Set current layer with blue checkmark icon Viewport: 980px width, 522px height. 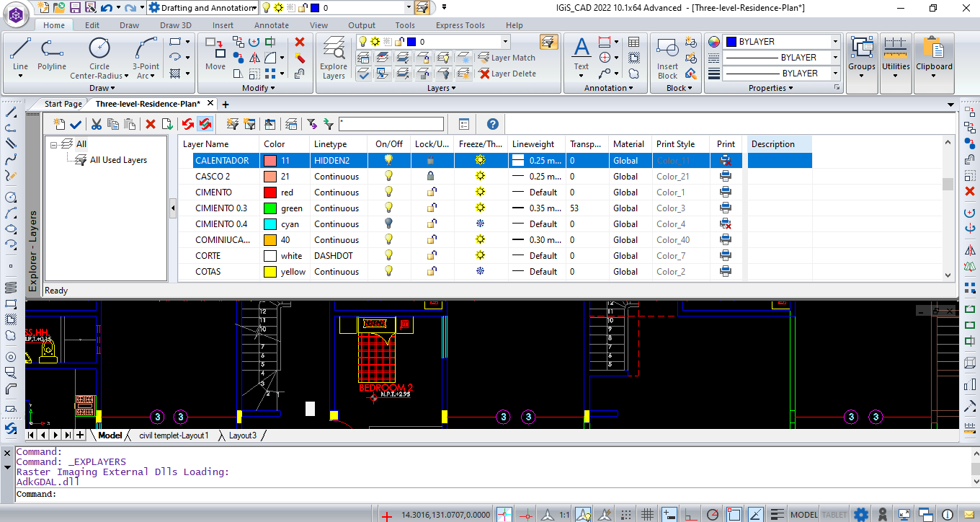point(76,124)
